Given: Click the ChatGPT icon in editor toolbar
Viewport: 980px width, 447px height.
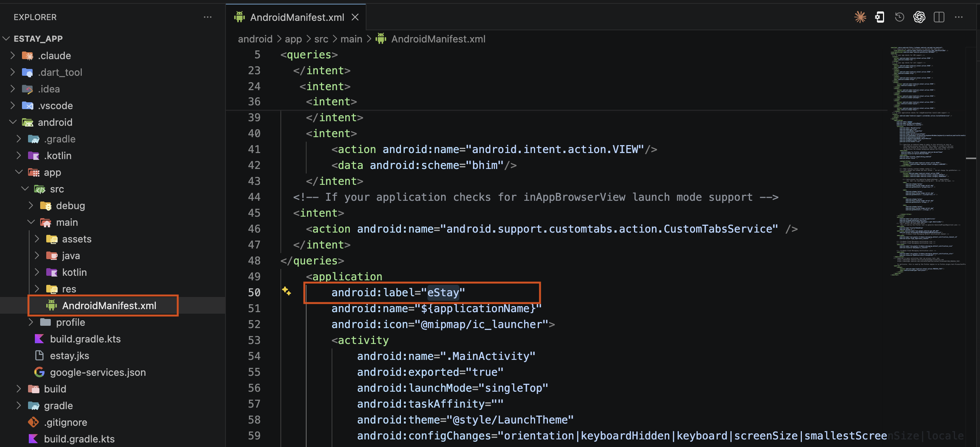Looking at the screenshot, I should coord(919,17).
